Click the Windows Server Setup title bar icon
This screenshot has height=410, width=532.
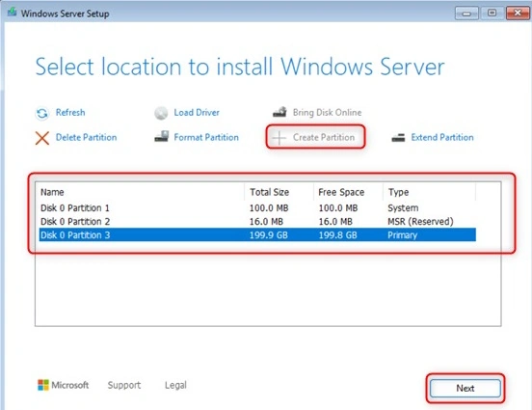(x=13, y=13)
